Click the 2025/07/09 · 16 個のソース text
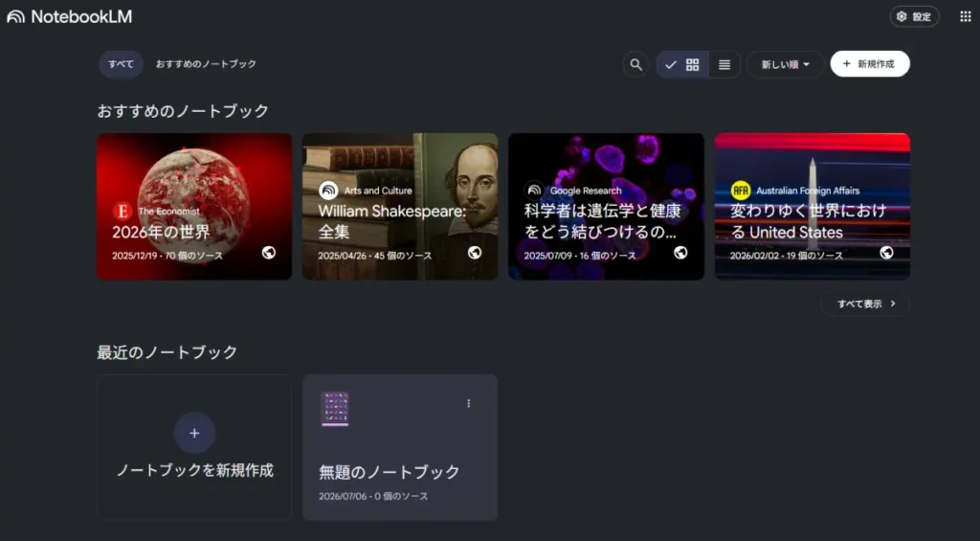 pos(580,256)
